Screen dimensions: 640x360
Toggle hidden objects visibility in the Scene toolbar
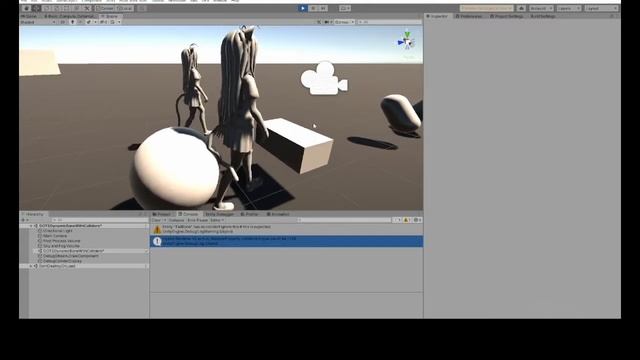pos(104,22)
